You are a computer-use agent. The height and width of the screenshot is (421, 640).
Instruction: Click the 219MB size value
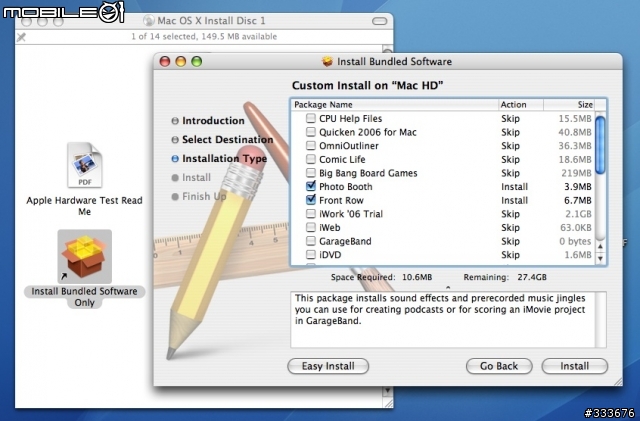pyautogui.click(x=576, y=173)
